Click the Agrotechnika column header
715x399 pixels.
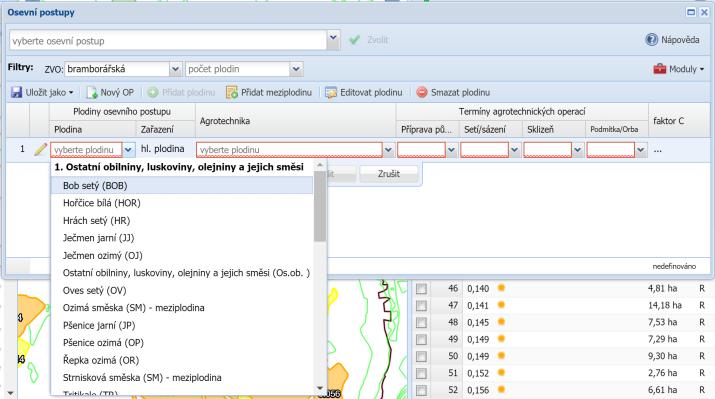pos(295,121)
